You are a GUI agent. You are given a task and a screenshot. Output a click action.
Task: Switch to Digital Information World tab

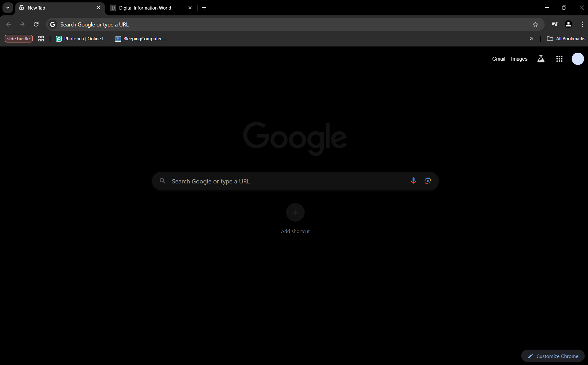coord(151,8)
